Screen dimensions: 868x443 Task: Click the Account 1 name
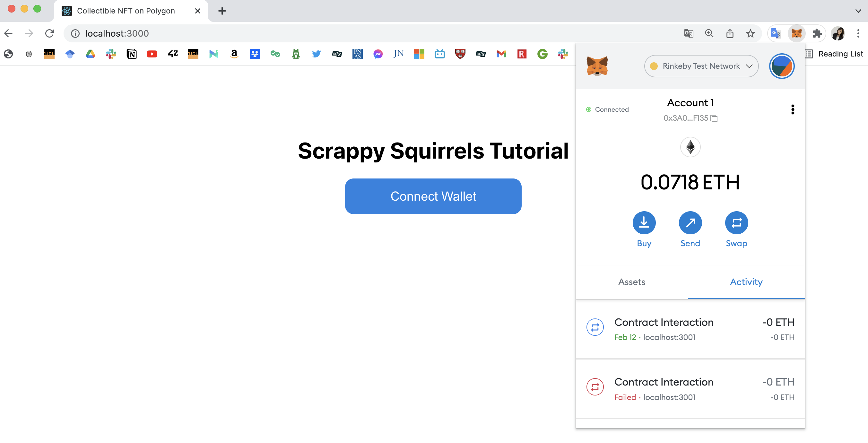pos(690,103)
